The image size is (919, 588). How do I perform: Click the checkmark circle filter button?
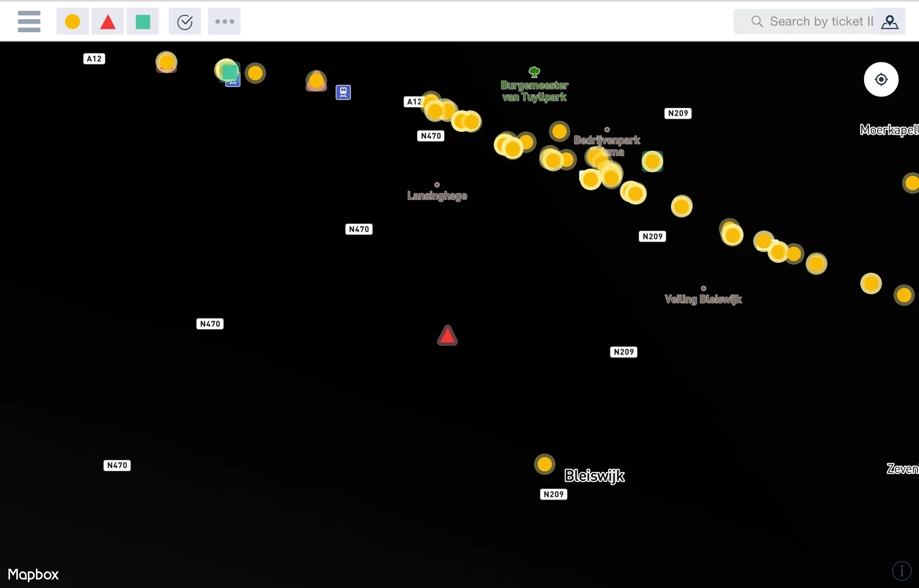pos(185,21)
